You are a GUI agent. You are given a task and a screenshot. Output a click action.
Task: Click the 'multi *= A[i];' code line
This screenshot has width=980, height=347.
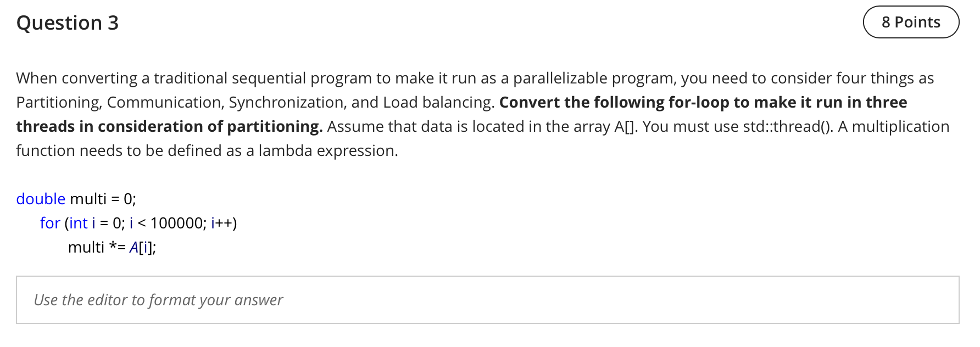pyautogui.click(x=112, y=247)
